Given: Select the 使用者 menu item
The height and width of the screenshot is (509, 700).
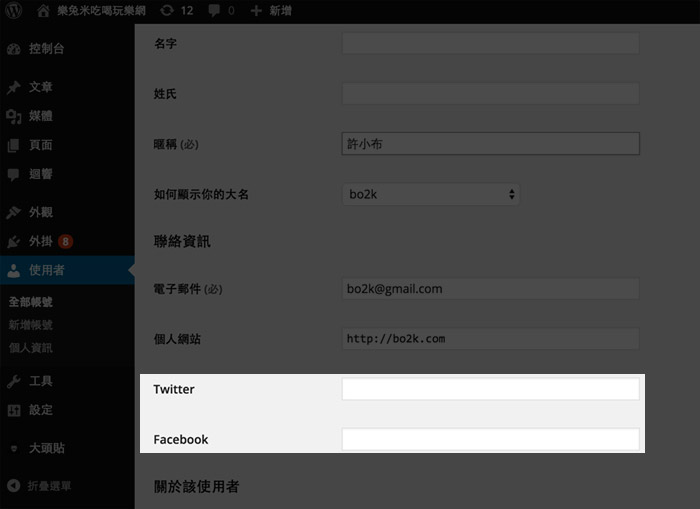Looking at the screenshot, I should pyautogui.click(x=67, y=270).
